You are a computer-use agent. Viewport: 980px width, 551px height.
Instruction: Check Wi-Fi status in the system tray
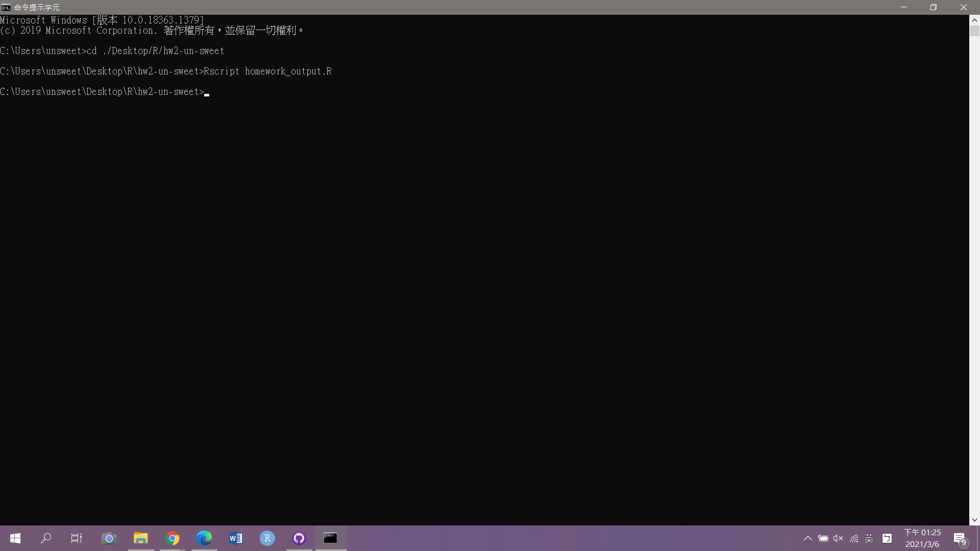[x=854, y=538]
